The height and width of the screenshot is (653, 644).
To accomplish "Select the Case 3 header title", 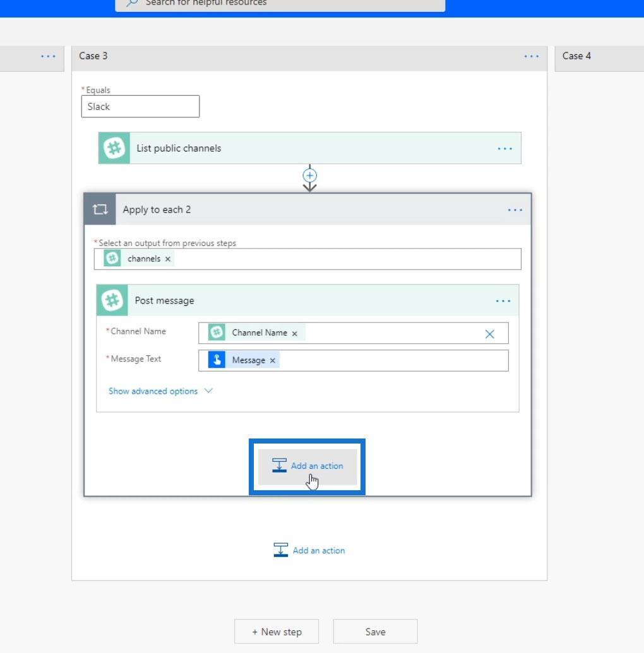I will [x=93, y=56].
